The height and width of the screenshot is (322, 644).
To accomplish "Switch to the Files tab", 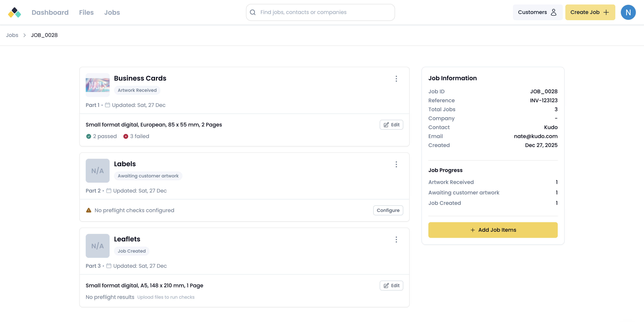I will 86,12.
